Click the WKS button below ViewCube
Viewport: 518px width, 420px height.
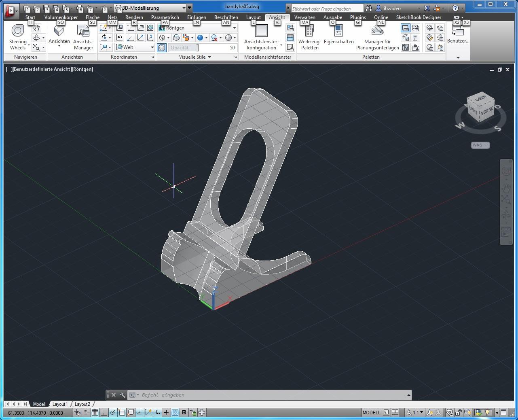point(480,145)
